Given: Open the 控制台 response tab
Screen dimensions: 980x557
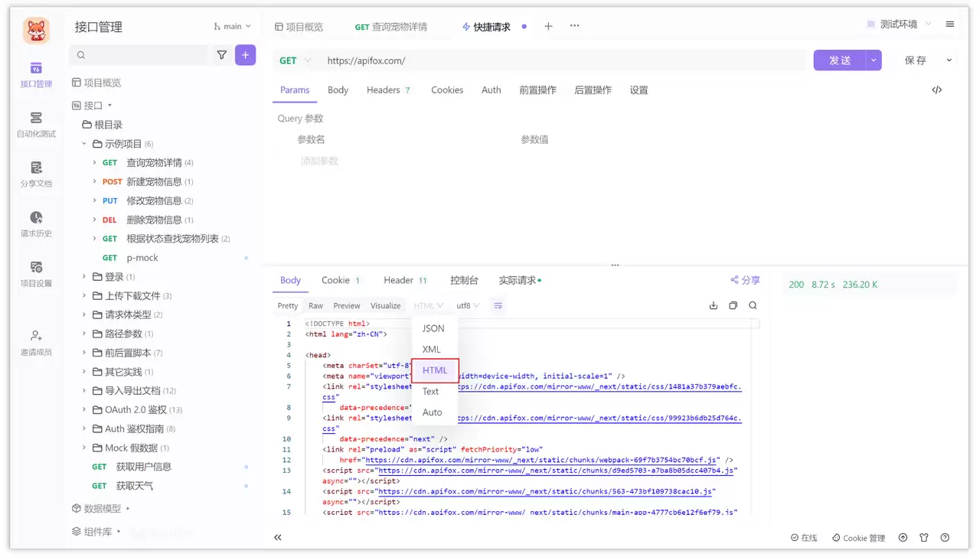Looking at the screenshot, I should [x=464, y=280].
